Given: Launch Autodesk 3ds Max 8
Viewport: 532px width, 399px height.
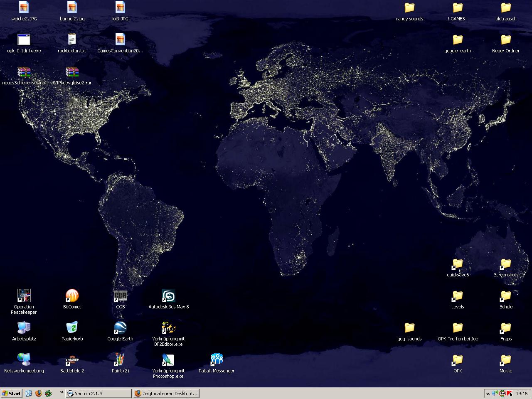Looking at the screenshot, I should 168,296.
